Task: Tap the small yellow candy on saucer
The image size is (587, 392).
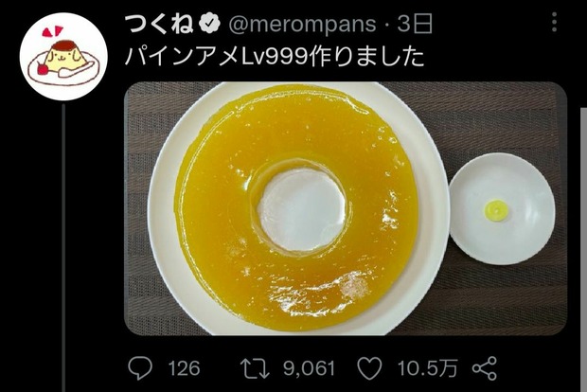Action: coord(496,209)
